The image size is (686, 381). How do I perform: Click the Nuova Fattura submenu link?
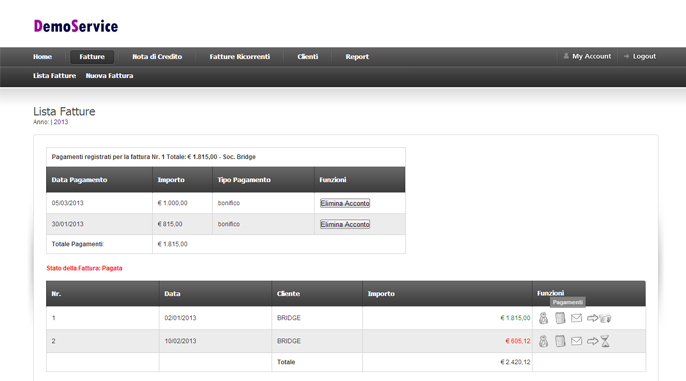tap(109, 76)
